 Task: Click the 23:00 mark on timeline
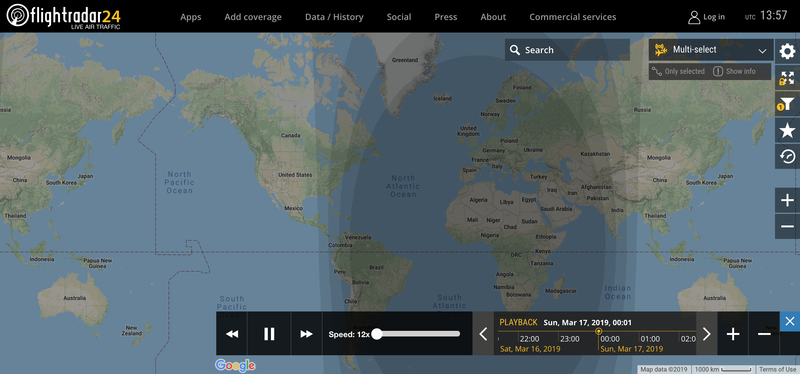pyautogui.click(x=569, y=339)
